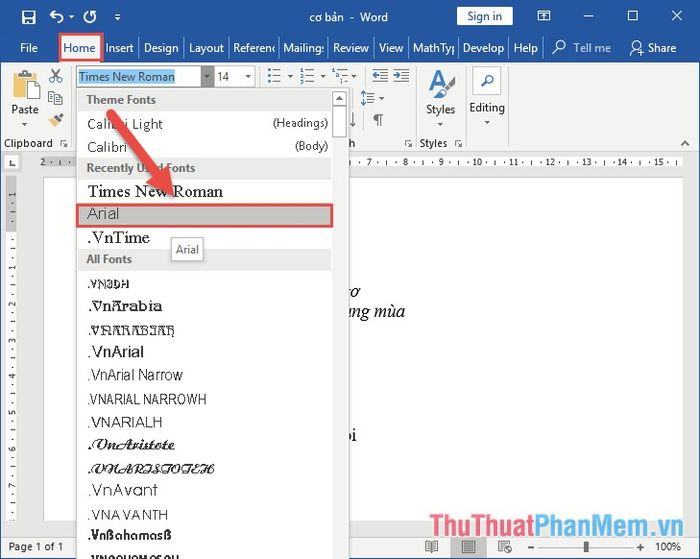Select the .VnArabia font
This screenshot has height=559, width=700.
point(204,306)
